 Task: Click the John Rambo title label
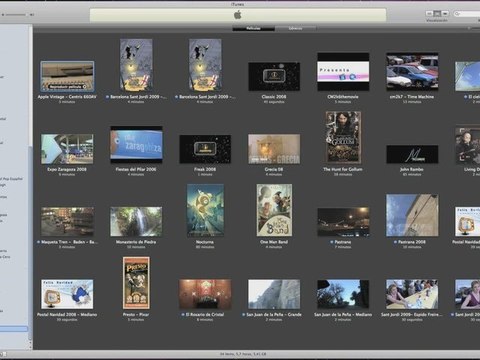tap(412, 169)
